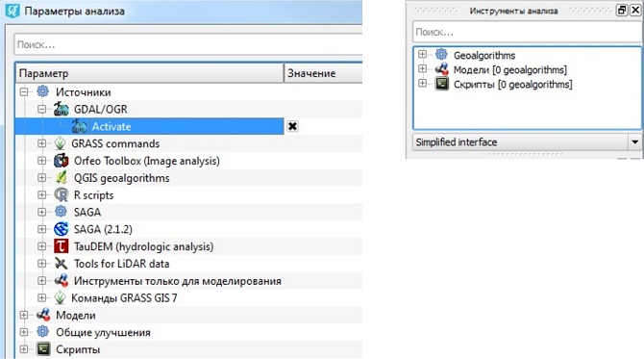Click the modeler-only tools icon
The image size is (644, 359).
tap(62, 281)
